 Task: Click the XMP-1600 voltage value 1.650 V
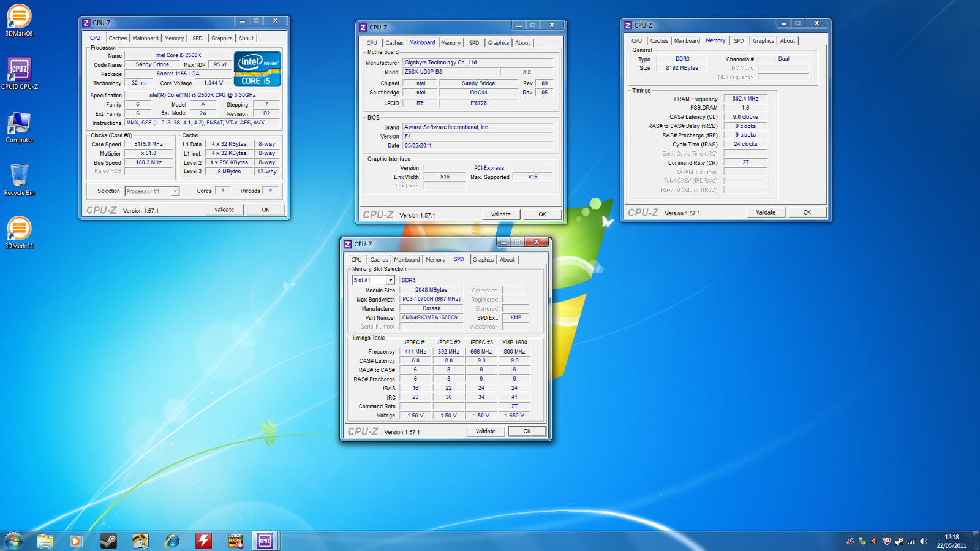(514, 416)
